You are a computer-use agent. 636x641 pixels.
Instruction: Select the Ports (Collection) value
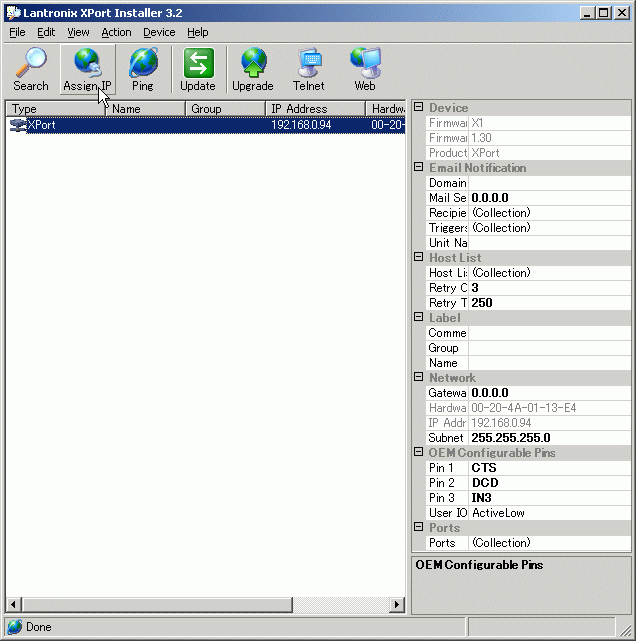549,543
